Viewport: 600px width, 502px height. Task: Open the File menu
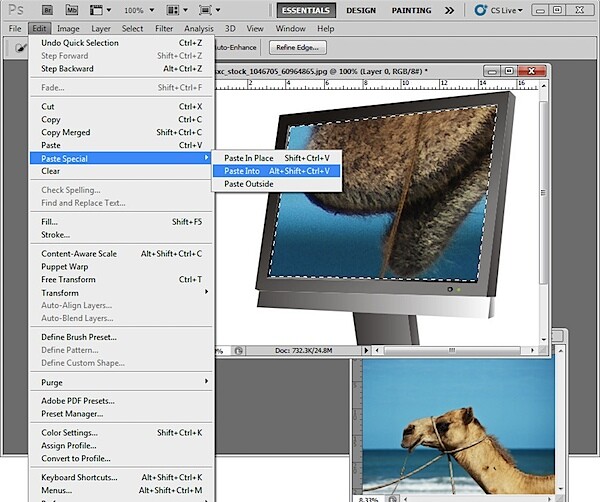coord(15,29)
